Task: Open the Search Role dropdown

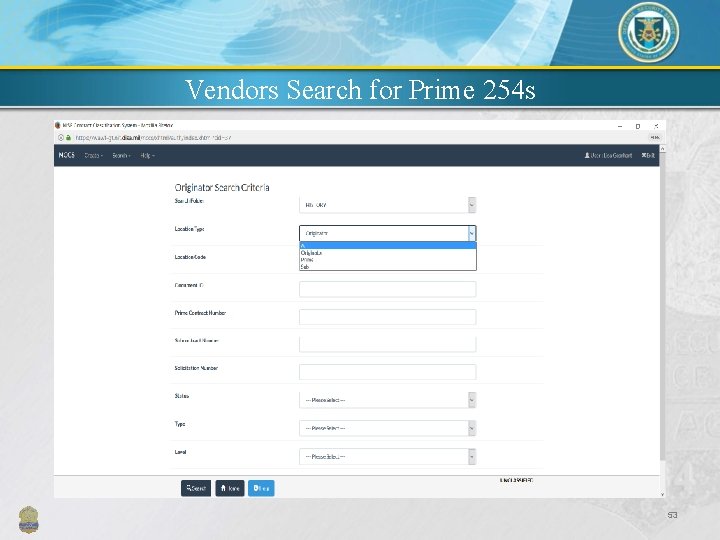Action: pyautogui.click(x=388, y=205)
